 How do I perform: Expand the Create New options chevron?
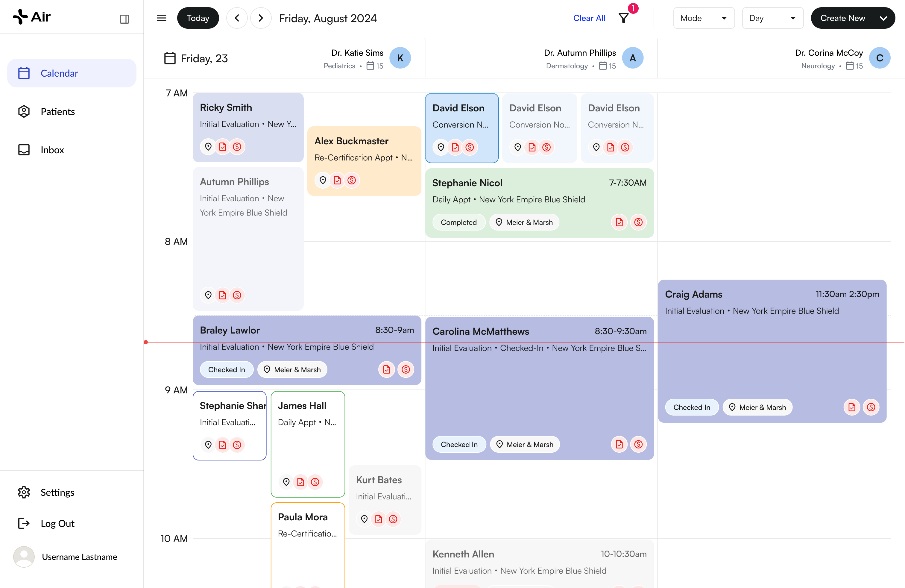884,17
